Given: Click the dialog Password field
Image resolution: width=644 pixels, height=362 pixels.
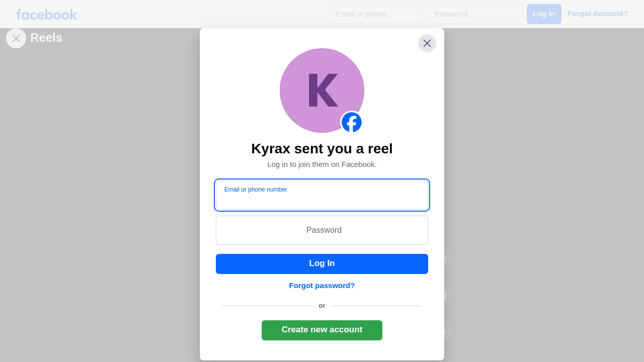Looking at the screenshot, I should pos(322,230).
